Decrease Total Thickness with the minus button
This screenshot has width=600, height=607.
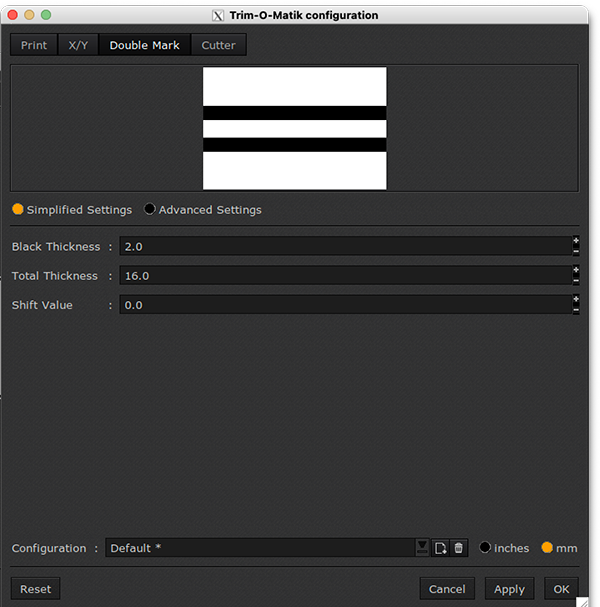pyautogui.click(x=576, y=280)
